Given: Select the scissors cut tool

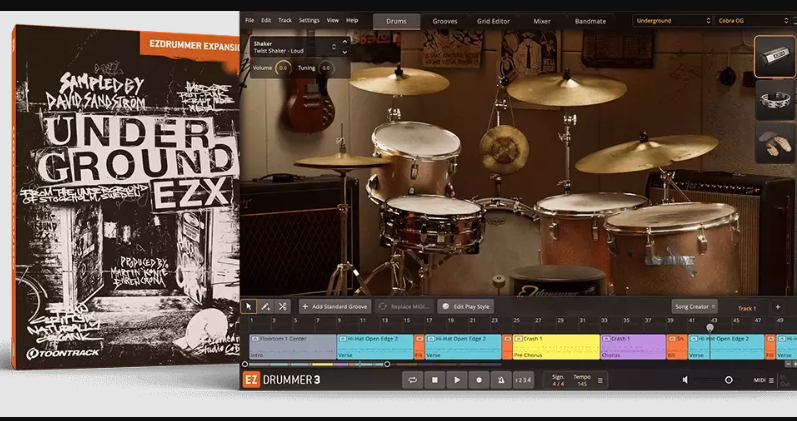Looking at the screenshot, I should point(282,307).
